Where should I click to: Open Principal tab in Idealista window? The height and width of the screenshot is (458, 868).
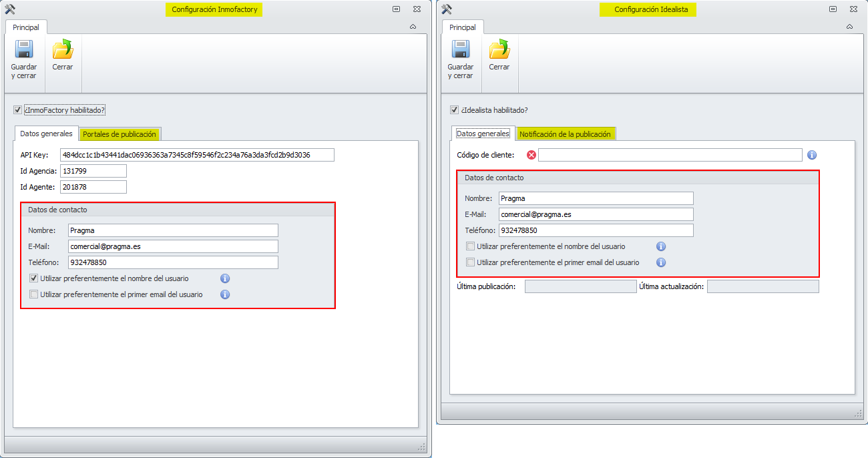click(x=463, y=27)
